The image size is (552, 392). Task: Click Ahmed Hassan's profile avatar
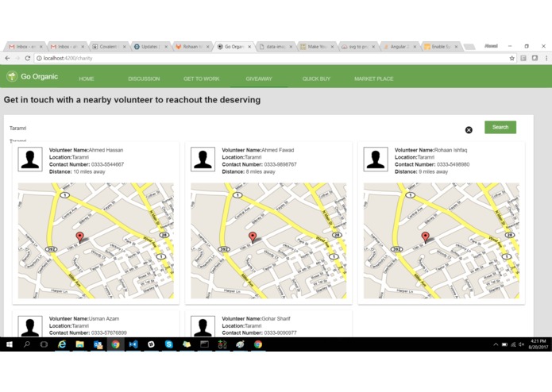pos(30,159)
